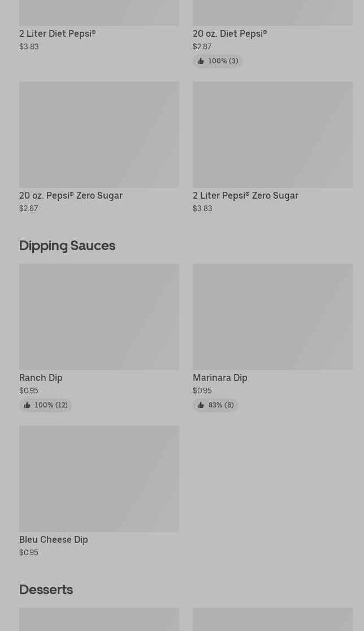Click the Dipping Sauces section heading

pyautogui.click(x=67, y=246)
